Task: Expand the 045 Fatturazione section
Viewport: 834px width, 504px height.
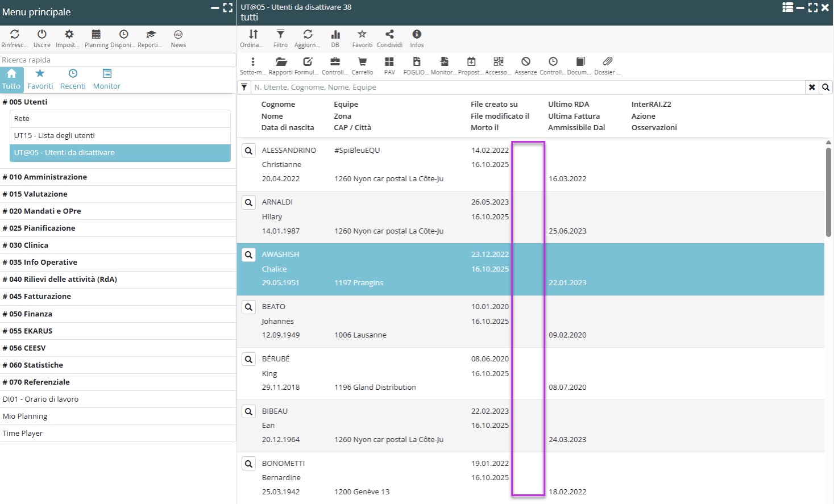Action: click(40, 296)
